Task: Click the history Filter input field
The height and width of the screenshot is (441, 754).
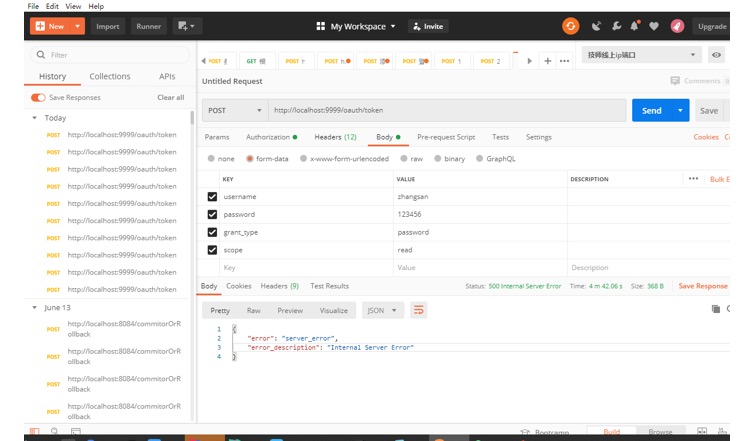Action: point(110,55)
